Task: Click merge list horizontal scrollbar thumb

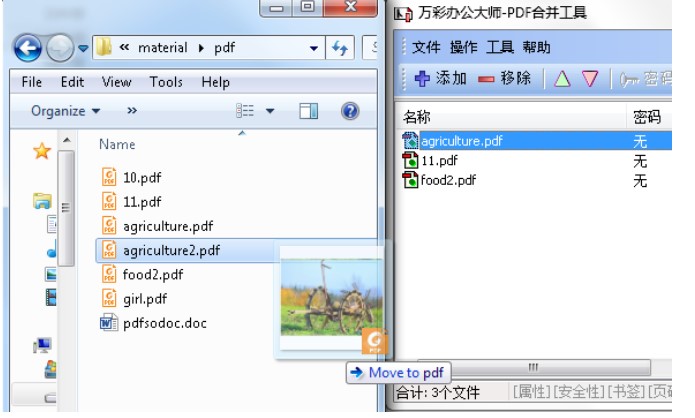Action: (x=534, y=367)
